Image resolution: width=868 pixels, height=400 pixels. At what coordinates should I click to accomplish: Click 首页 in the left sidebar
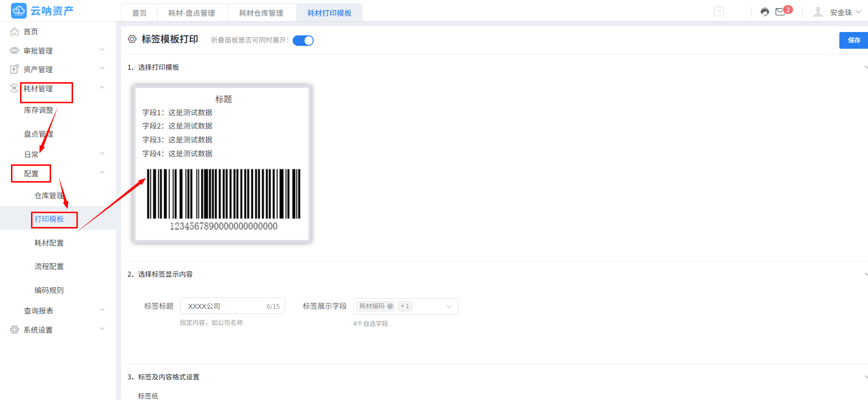click(31, 32)
